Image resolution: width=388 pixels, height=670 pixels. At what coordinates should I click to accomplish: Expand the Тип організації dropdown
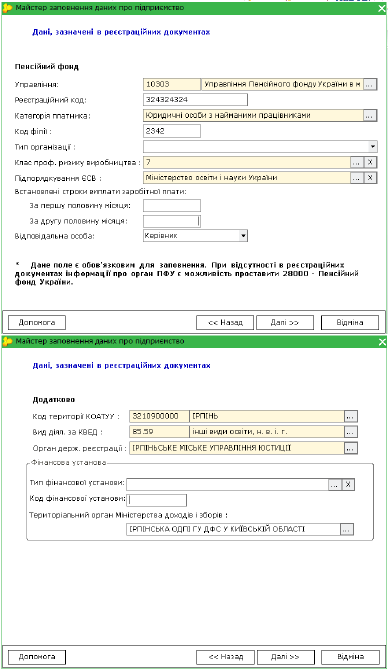point(373,147)
